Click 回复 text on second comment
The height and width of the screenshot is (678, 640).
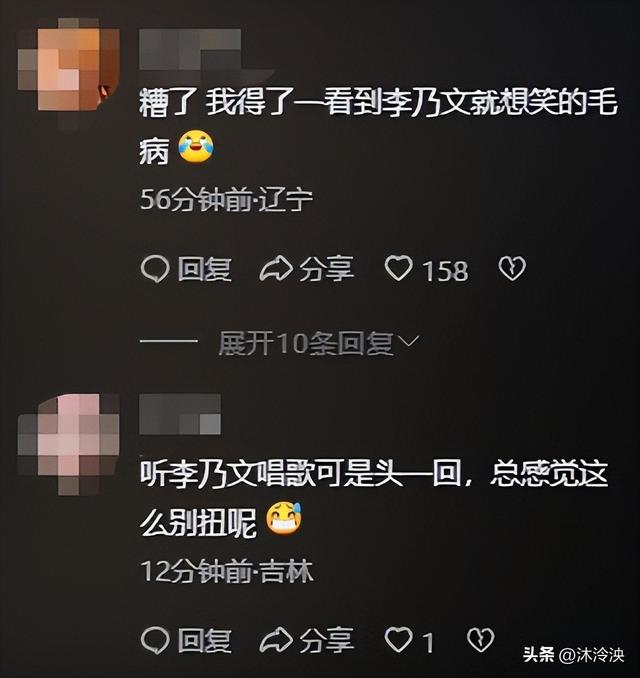tap(205, 640)
